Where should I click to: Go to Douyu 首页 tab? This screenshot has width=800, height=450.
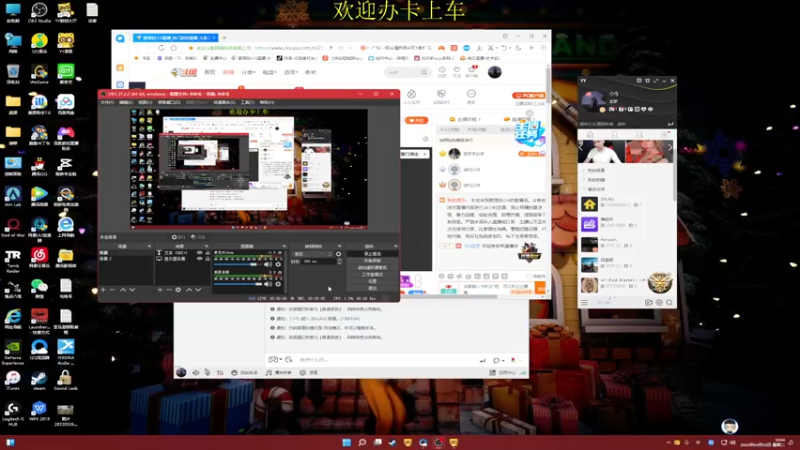[x=210, y=72]
